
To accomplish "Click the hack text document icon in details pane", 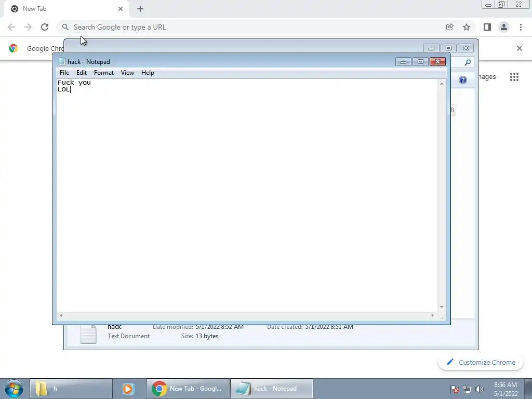I will tap(88, 334).
